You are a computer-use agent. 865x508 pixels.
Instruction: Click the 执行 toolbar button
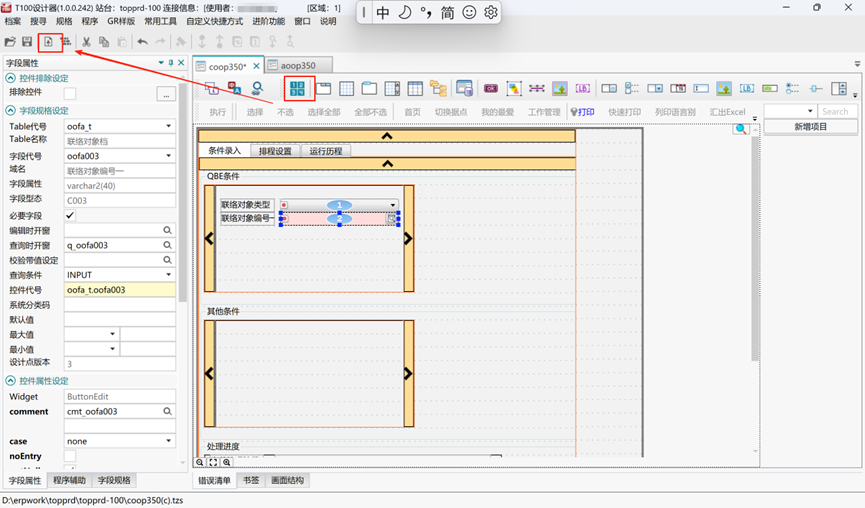(218, 112)
